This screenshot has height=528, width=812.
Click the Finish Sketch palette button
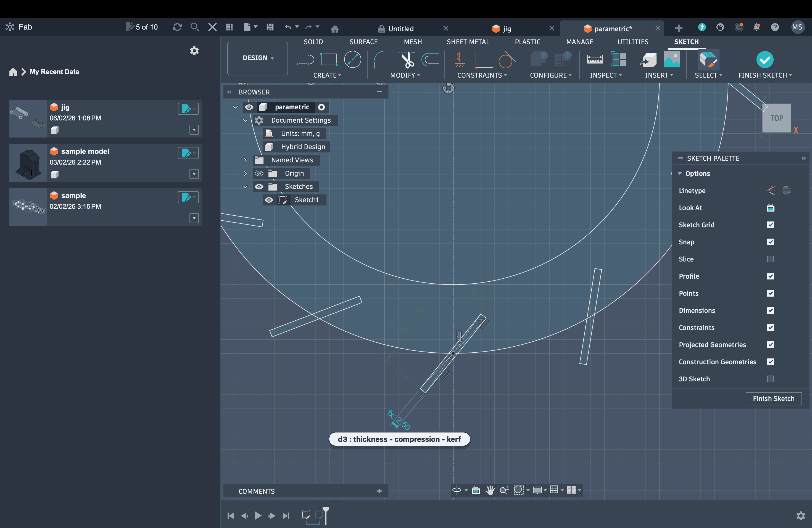(x=773, y=398)
